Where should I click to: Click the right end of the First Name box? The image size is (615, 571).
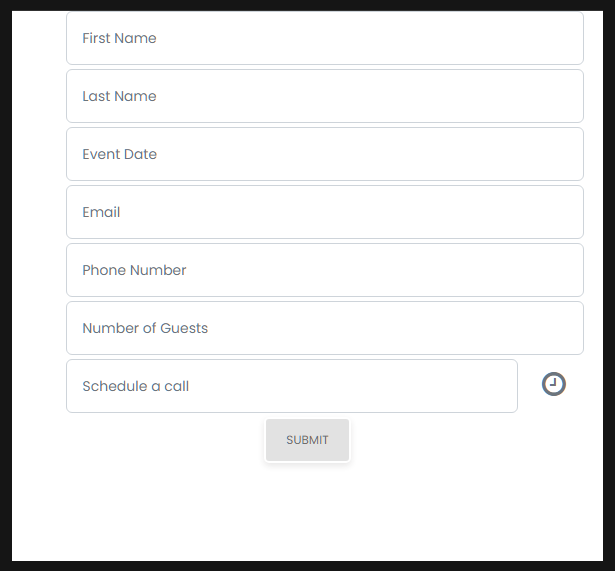click(565, 38)
